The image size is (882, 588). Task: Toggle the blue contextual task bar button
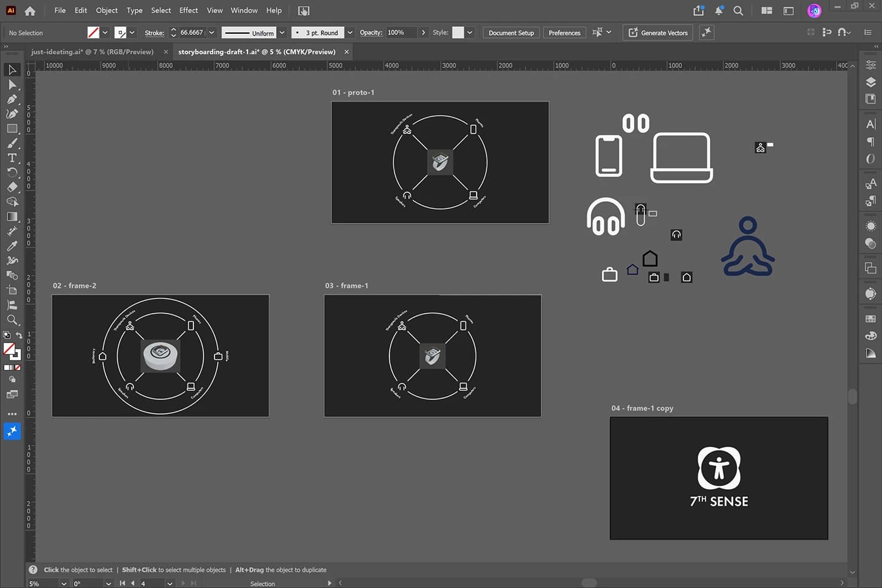click(x=12, y=431)
